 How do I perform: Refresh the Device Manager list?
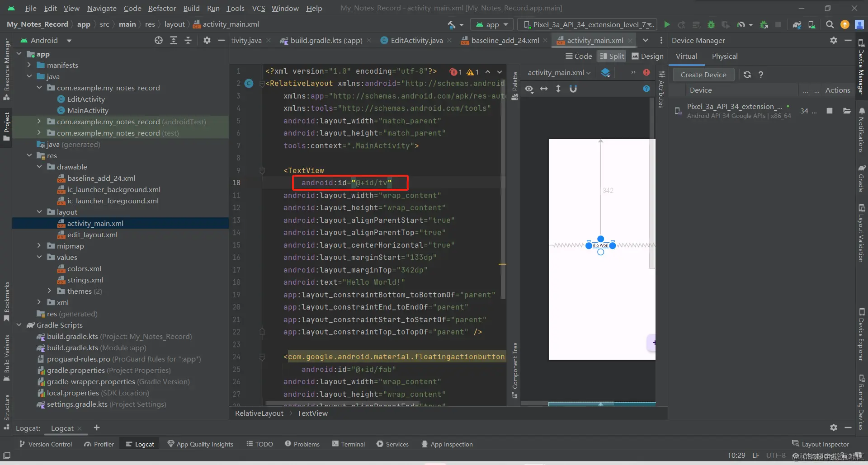[747, 75]
